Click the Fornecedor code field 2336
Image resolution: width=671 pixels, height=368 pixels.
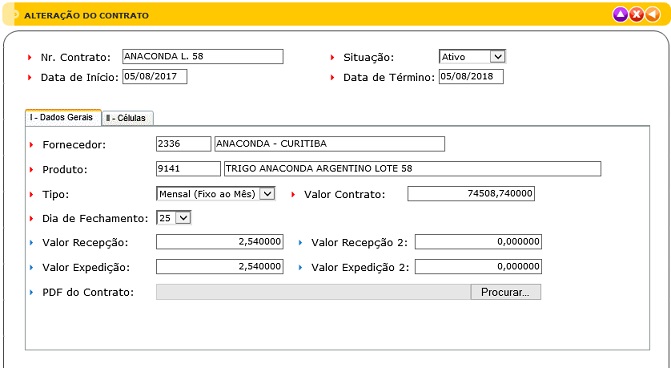point(184,144)
